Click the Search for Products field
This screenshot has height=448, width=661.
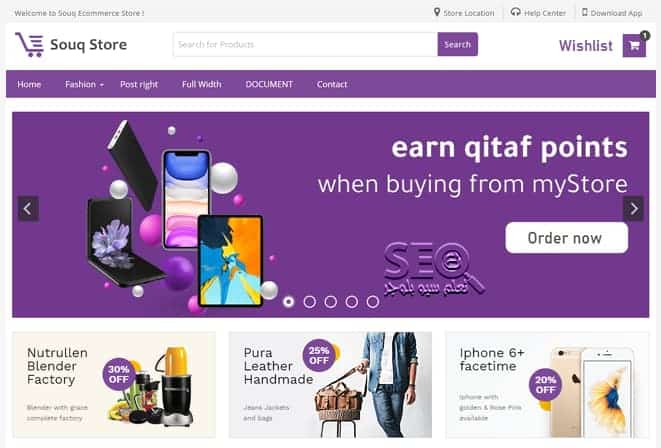306,44
